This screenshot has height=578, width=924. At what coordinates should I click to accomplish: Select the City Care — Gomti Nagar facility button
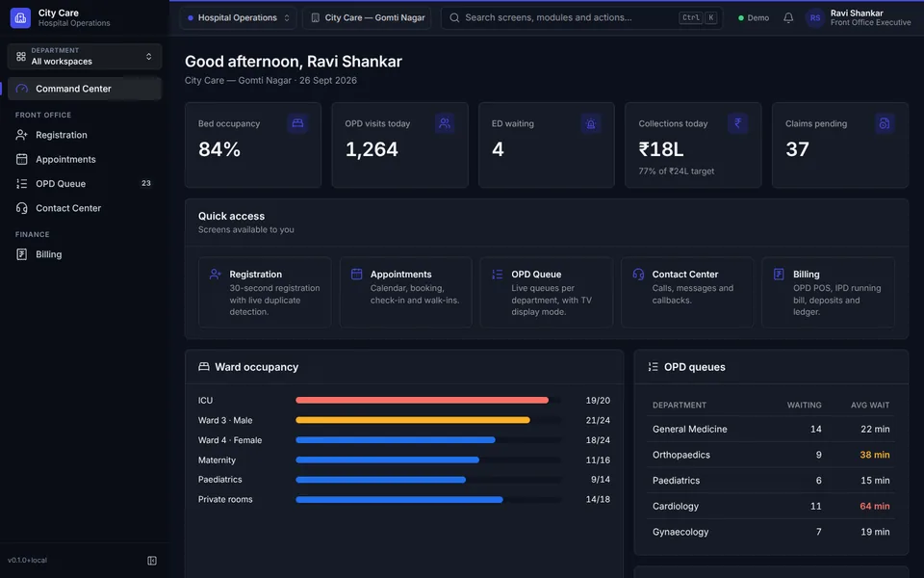tap(367, 17)
